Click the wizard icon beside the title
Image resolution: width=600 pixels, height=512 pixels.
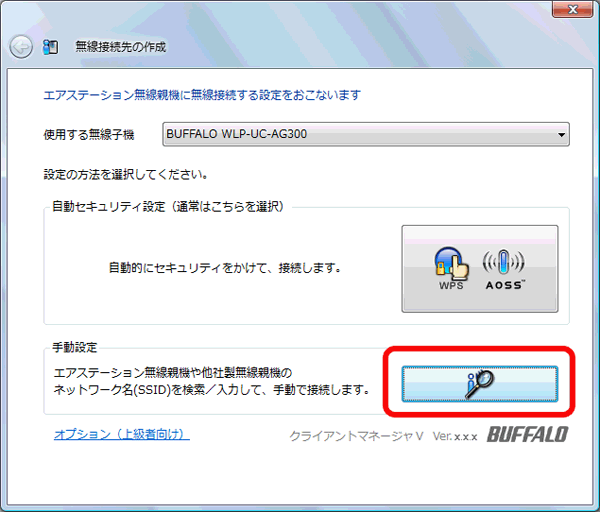[51, 47]
